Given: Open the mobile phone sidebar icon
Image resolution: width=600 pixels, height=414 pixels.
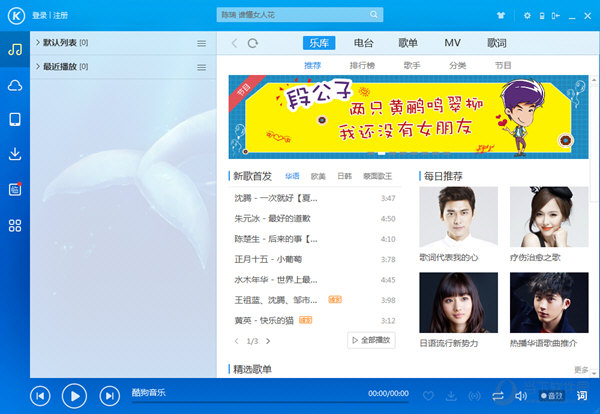Looking at the screenshot, I should 15,119.
